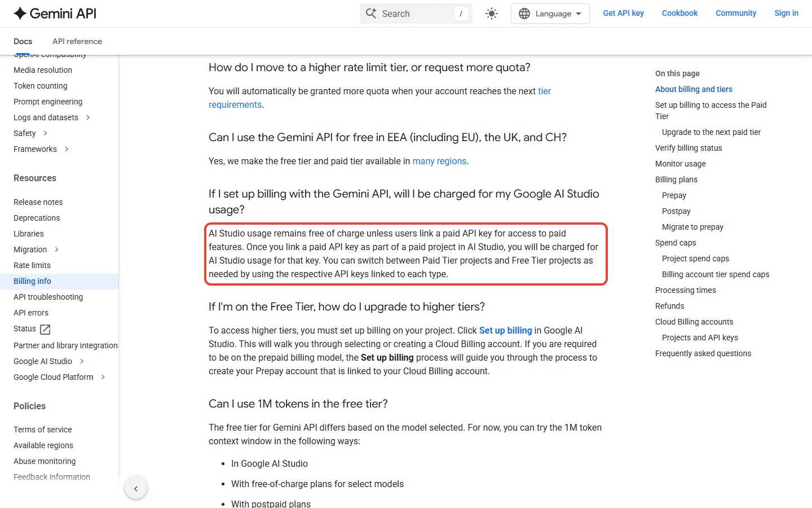The height and width of the screenshot is (508, 812).
Task: Expand the Migration section
Action: 56,249
